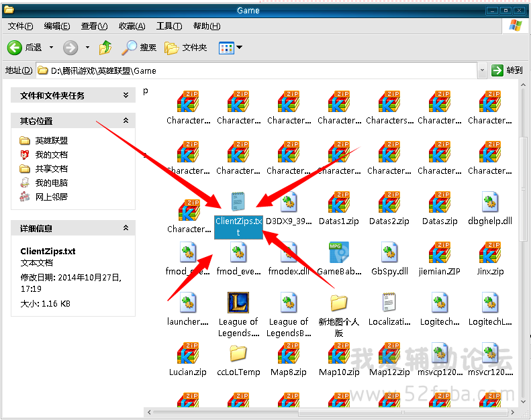Select the Map12.zip archive
Screen dimensions: 531x420
[389, 360]
